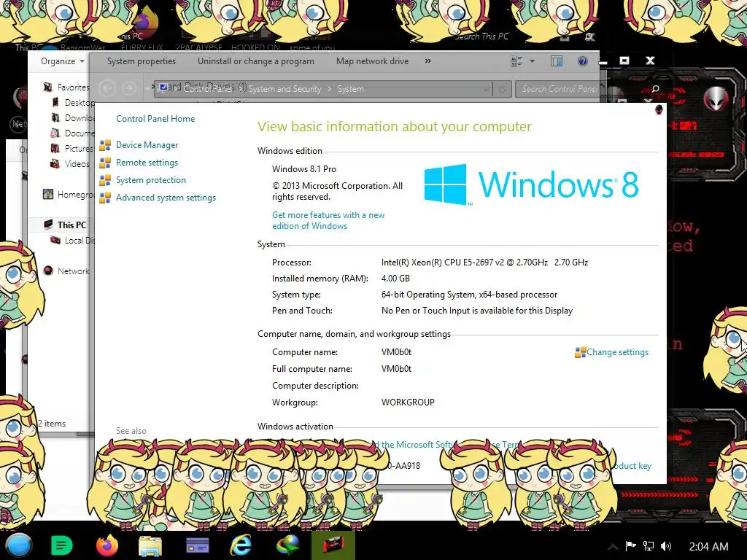Viewport: 747px width, 560px height.
Task: Select System and Security breadcrumb
Action: [285, 89]
